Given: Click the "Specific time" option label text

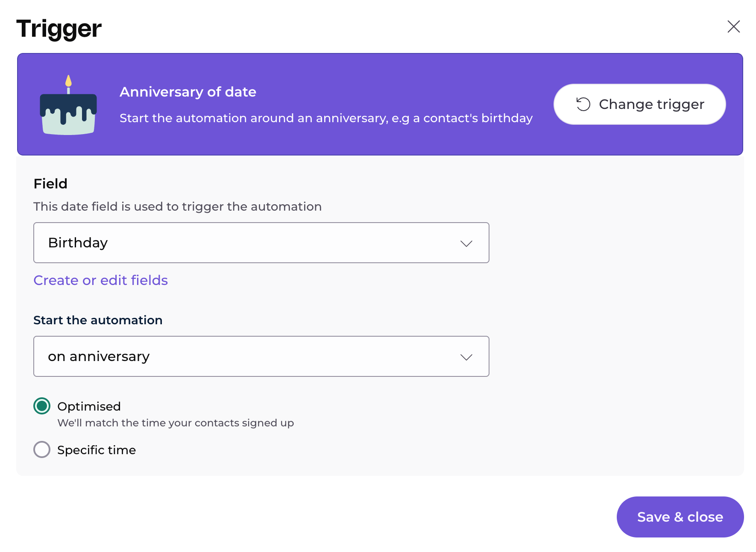Looking at the screenshot, I should coord(97,450).
